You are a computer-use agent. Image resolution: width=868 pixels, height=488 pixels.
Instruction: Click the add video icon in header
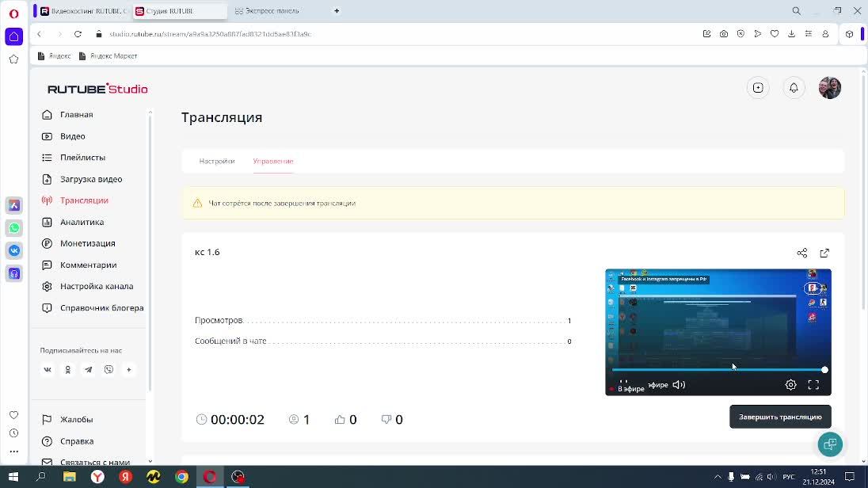pyautogui.click(x=758, y=88)
